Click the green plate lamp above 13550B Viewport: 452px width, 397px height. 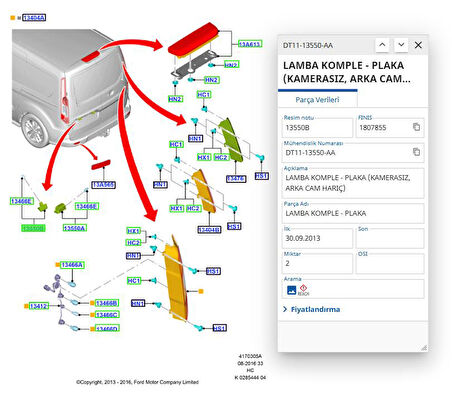tap(42, 207)
